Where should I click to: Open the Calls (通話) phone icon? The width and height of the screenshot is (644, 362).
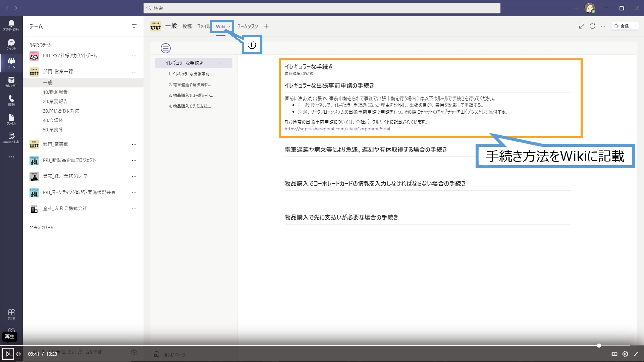[11, 100]
